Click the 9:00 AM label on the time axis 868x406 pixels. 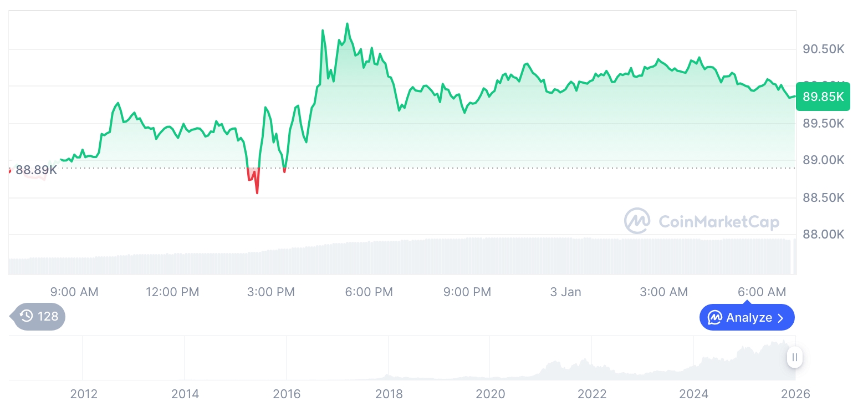click(x=74, y=292)
